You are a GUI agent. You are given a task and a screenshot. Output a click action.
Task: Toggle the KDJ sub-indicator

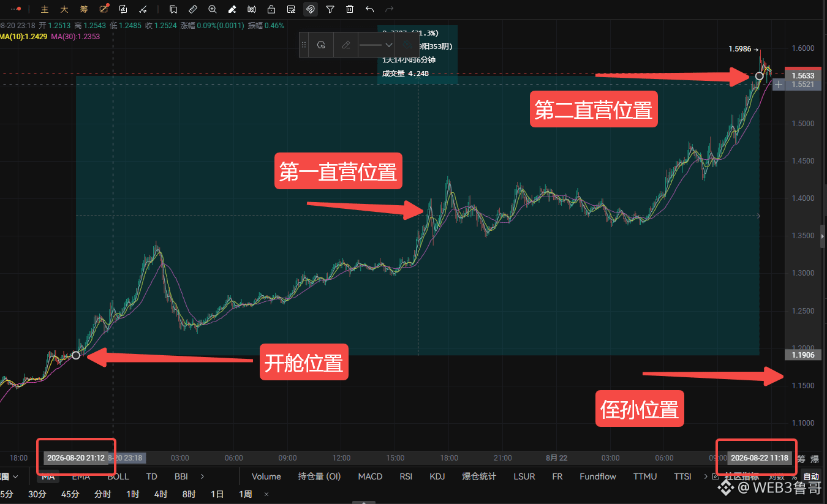tap(437, 476)
